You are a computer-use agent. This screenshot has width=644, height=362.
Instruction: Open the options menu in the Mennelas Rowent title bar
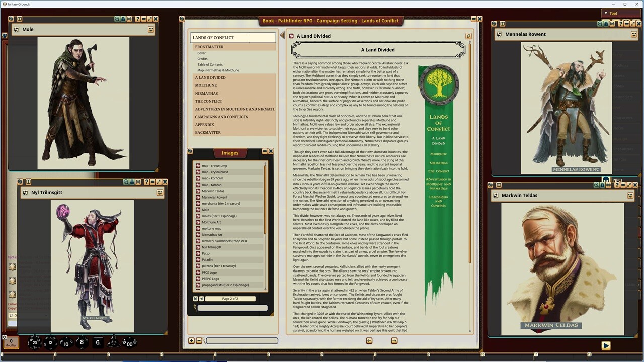point(633,34)
